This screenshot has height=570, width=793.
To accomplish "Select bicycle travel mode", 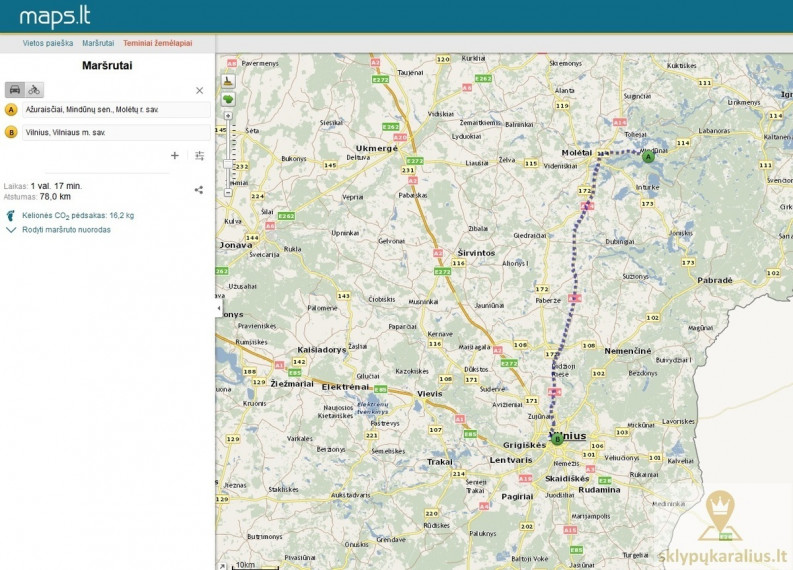I will click(34, 90).
